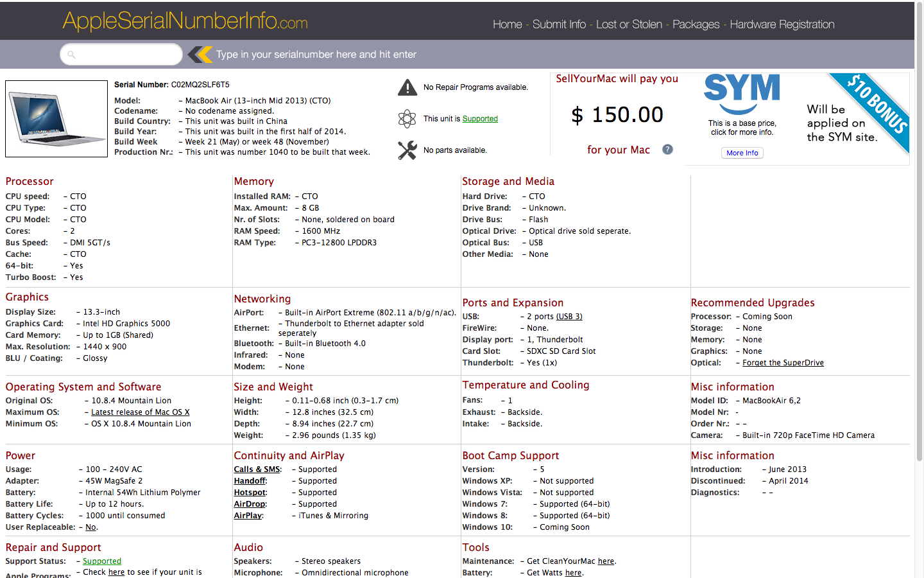Open the Lost or Stolen page
Image resolution: width=924 pixels, height=578 pixels.
pos(629,24)
